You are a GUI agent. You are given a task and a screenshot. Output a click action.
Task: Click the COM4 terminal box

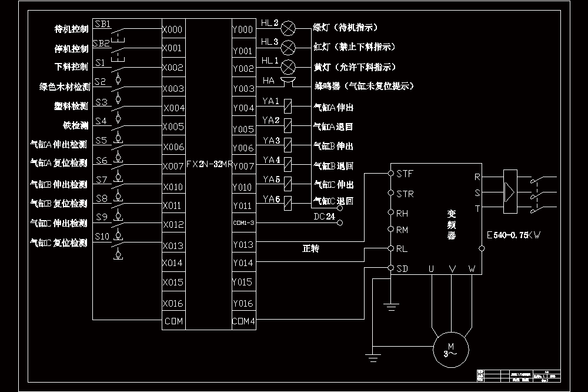244,321
